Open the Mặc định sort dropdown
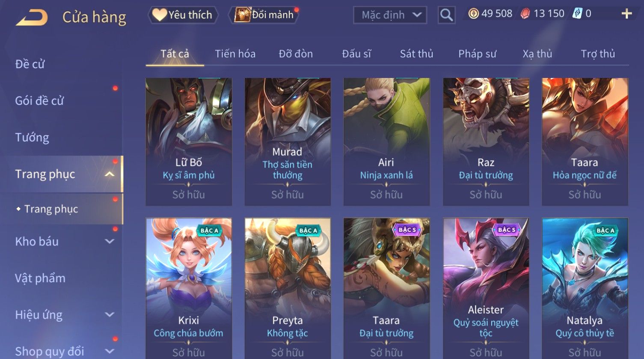 [390, 15]
